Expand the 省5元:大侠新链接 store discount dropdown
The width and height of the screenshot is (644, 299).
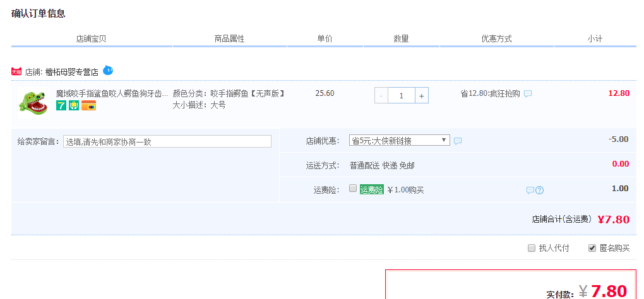pyautogui.click(x=399, y=140)
